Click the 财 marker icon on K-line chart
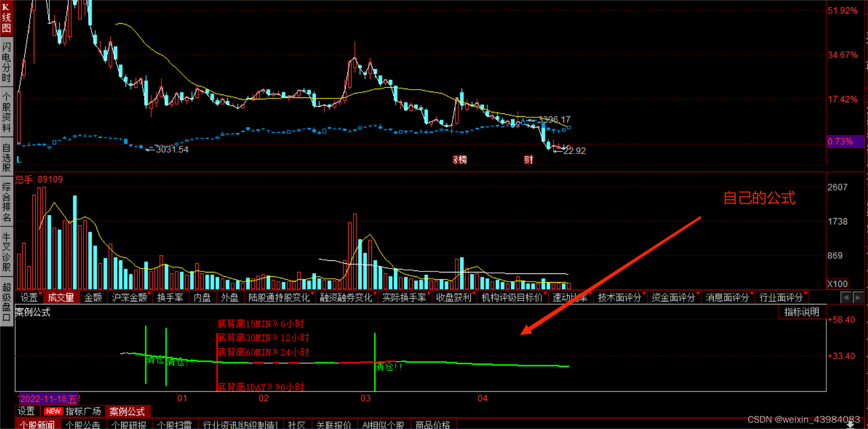The width and height of the screenshot is (868, 429). tap(529, 160)
